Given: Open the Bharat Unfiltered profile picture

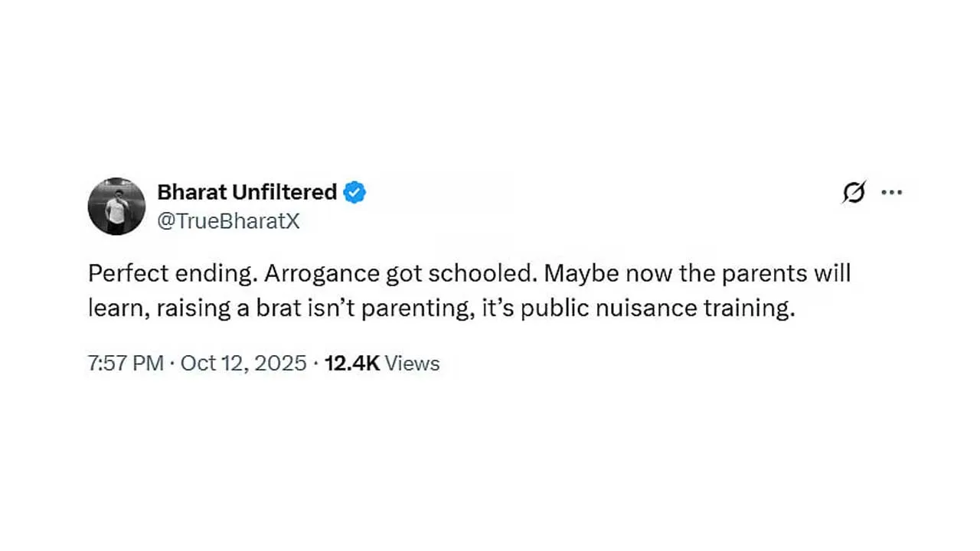Looking at the screenshot, I should (x=116, y=206).
